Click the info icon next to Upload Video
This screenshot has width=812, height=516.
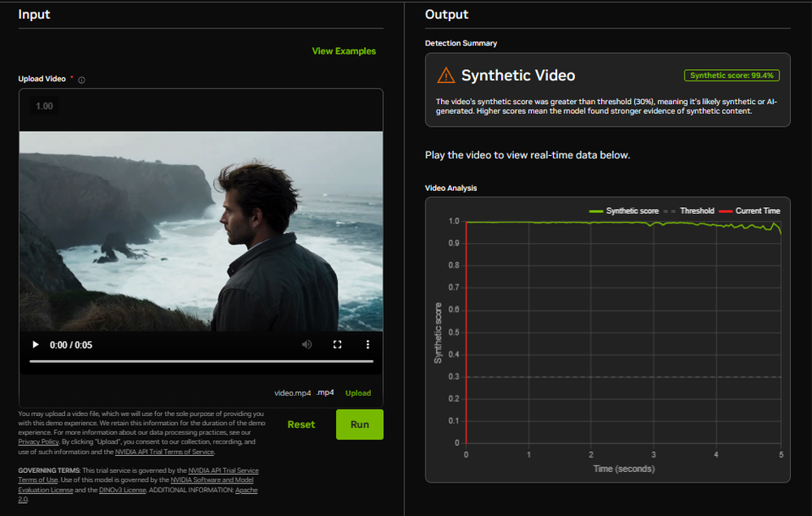tap(81, 80)
